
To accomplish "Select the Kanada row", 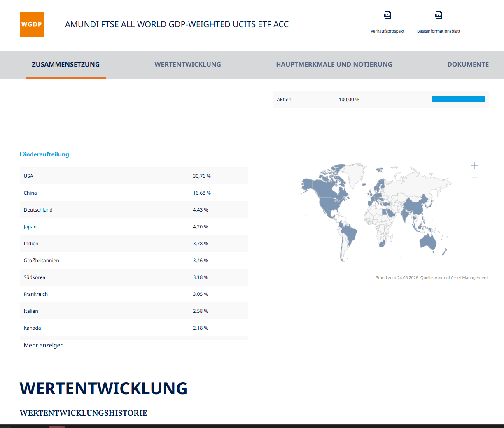I will pyautogui.click(x=134, y=328).
